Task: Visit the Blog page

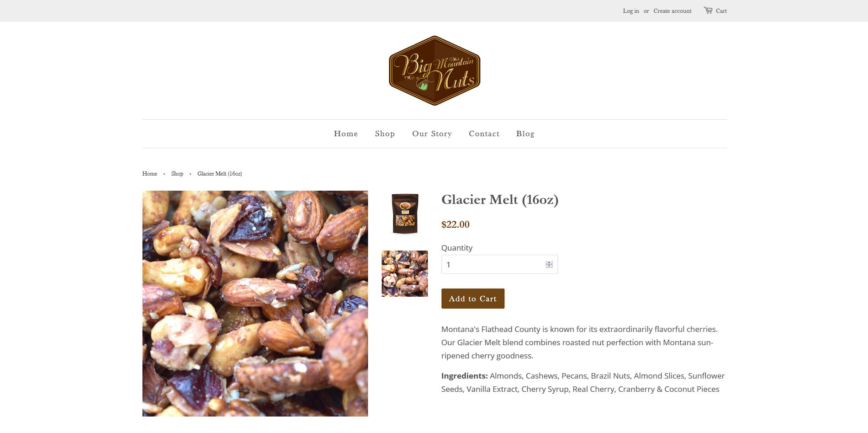Action: click(525, 134)
